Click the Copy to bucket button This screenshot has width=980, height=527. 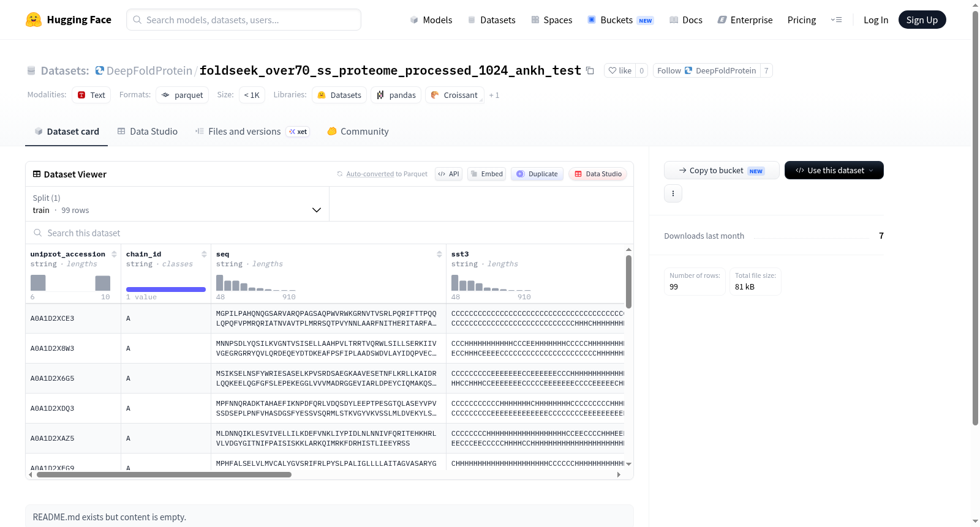722,170
